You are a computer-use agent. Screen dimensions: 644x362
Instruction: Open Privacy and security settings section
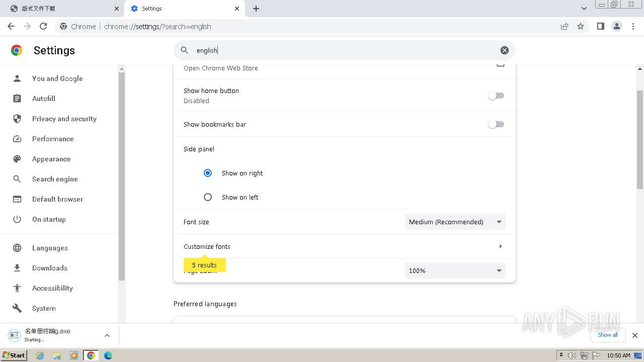(x=64, y=119)
